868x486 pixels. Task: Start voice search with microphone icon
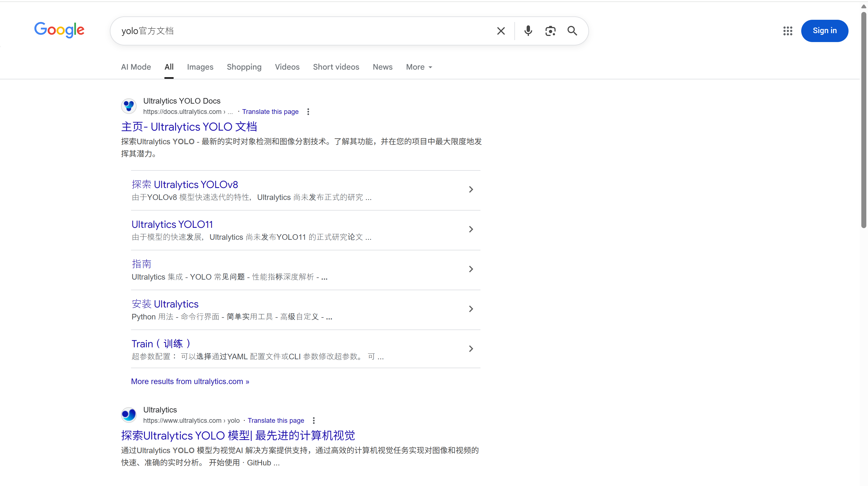click(528, 31)
